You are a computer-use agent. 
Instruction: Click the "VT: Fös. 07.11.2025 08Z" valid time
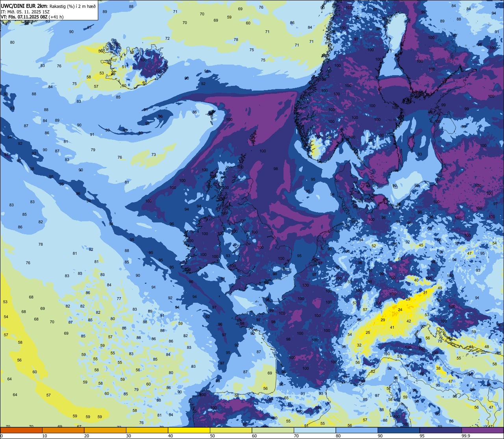click(24, 17)
